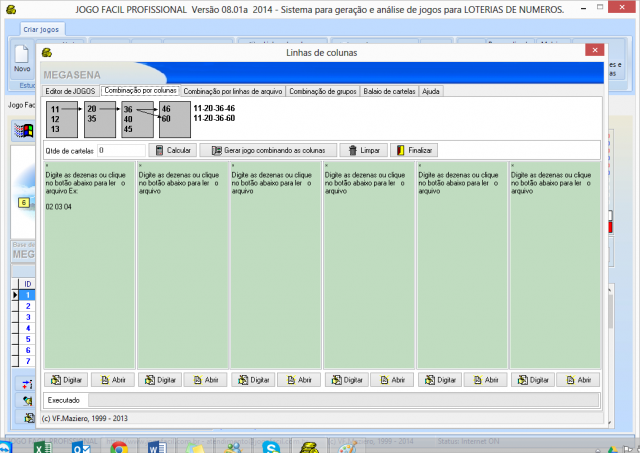
Task: Switch to the Editor de JOGOS tab
Action: pyautogui.click(x=70, y=91)
